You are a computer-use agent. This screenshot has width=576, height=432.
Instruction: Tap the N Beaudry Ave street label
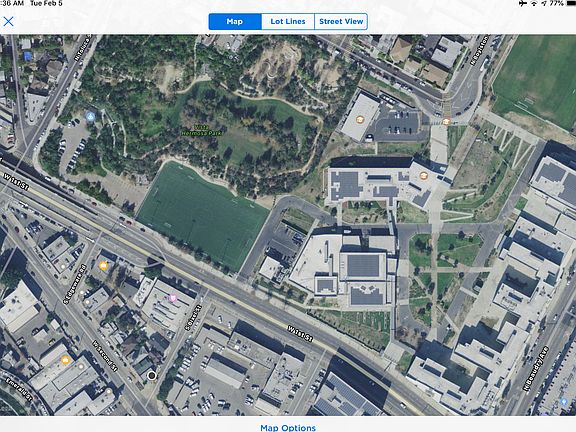point(536,368)
